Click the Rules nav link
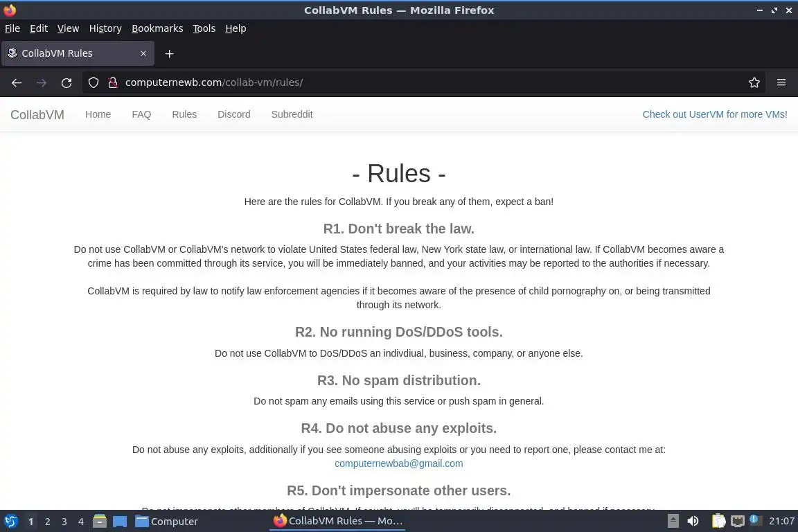This screenshot has height=532, width=798. [184, 114]
